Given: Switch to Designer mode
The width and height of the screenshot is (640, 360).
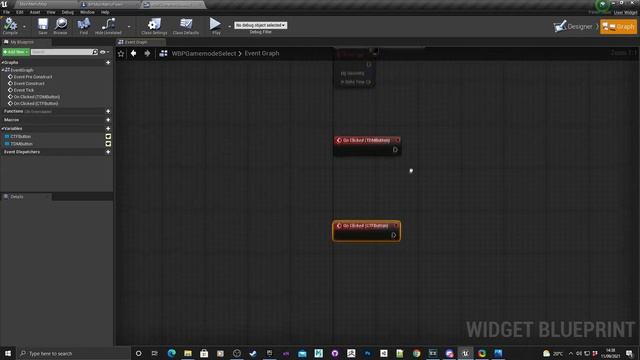Looking at the screenshot, I should click(574, 27).
